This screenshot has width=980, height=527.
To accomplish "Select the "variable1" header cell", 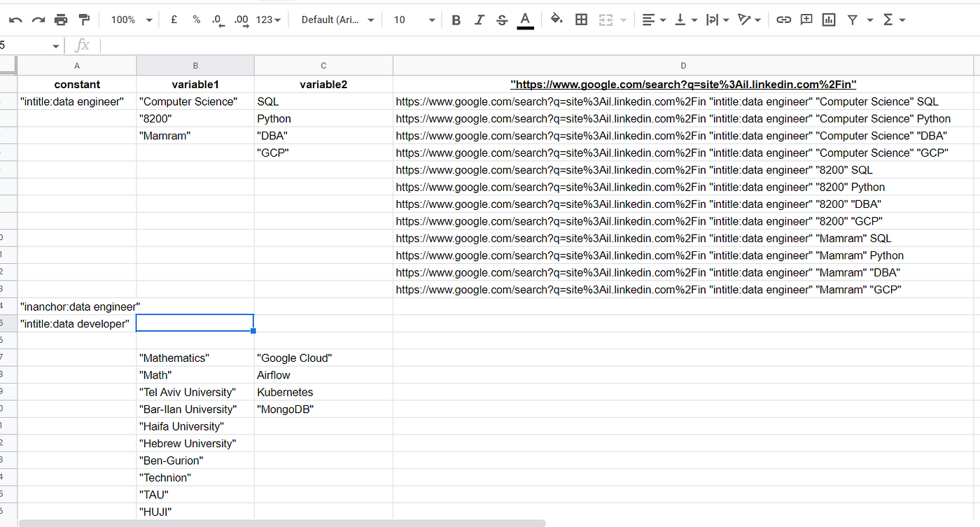I will click(x=195, y=85).
